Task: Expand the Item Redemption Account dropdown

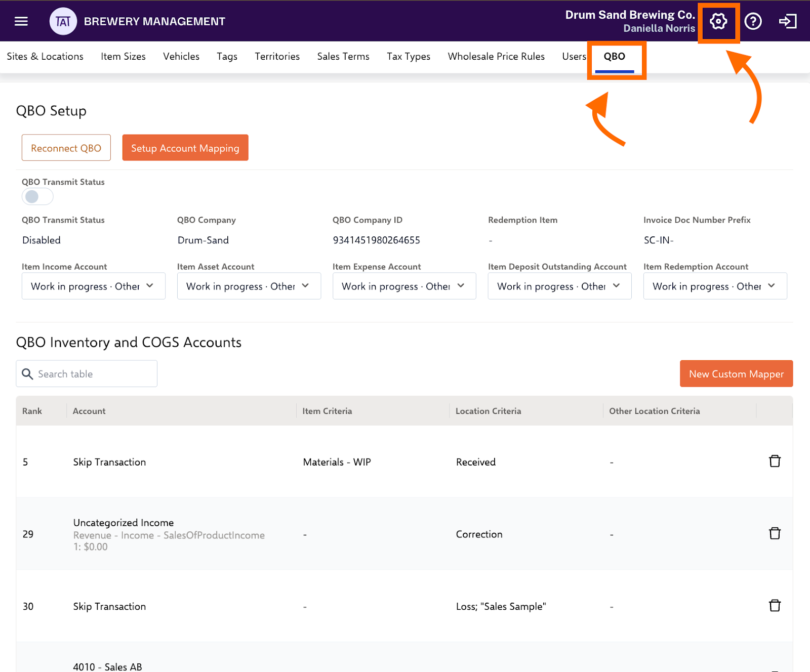Action: [x=715, y=286]
